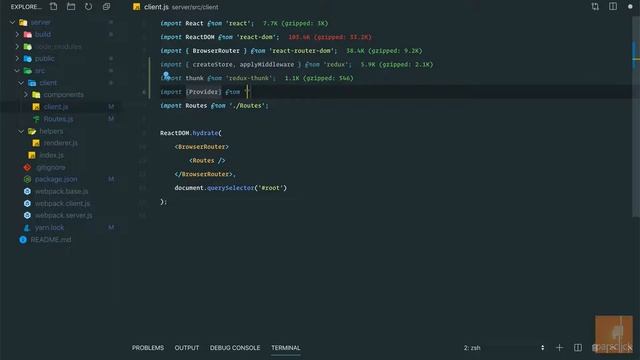640x360 pixels.
Task: Click the New File icon in Explorer header
Action: 53,7
